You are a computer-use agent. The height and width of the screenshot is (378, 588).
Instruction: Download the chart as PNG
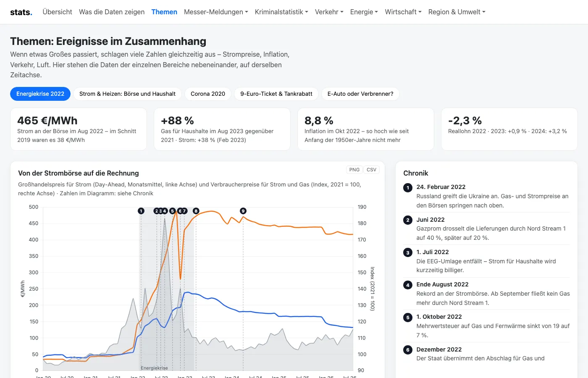point(354,170)
